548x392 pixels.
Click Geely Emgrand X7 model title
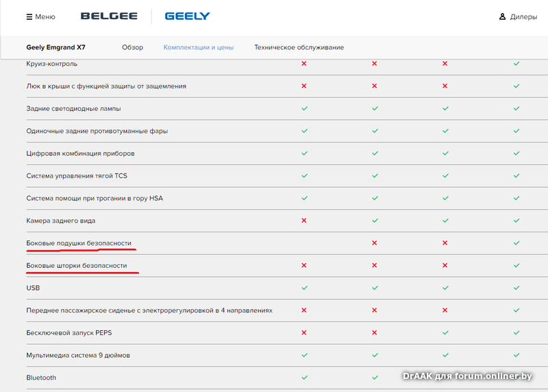coord(56,47)
